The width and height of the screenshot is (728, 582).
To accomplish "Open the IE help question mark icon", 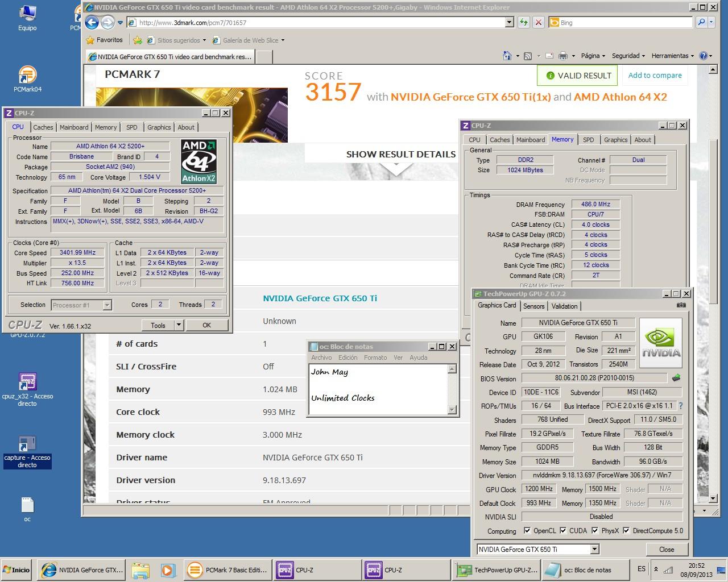I will click(x=703, y=56).
